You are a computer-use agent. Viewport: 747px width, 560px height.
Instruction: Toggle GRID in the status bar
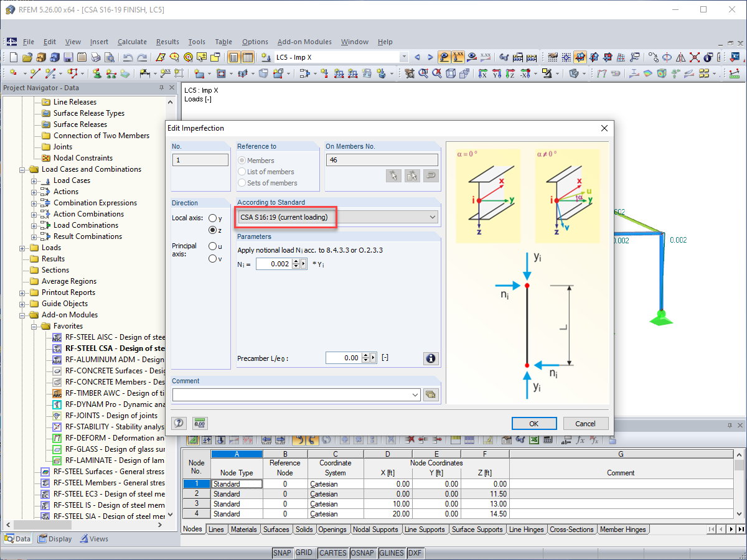coord(305,553)
